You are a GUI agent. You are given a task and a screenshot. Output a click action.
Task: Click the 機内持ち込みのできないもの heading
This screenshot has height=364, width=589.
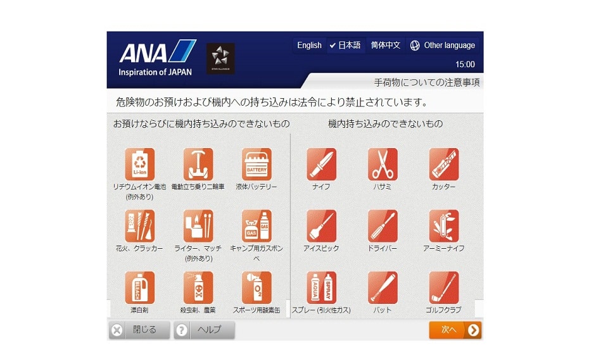point(386,123)
